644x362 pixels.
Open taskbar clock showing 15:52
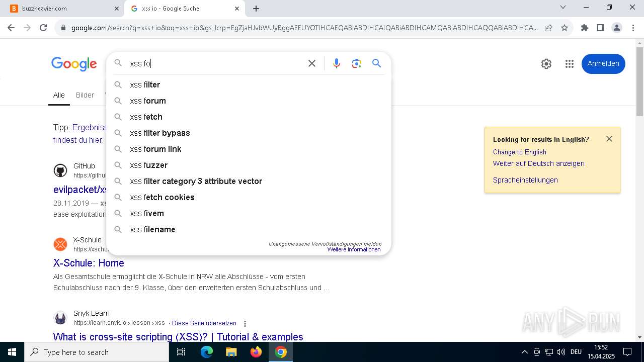pyautogui.click(x=601, y=352)
